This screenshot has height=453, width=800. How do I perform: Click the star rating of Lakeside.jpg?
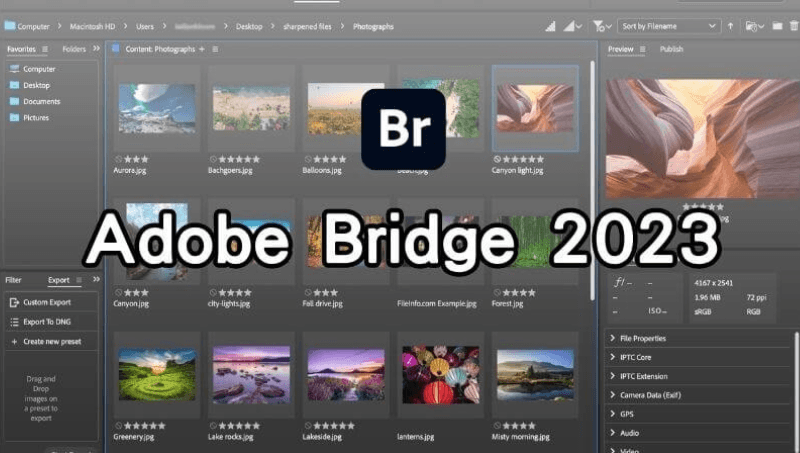tap(334, 425)
